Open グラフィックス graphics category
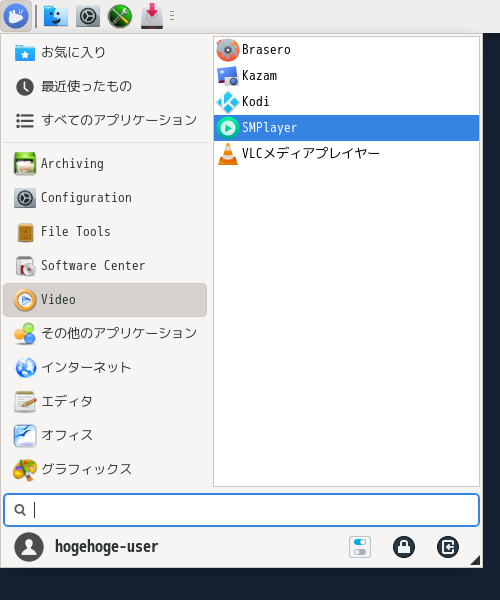 pyautogui.click(x=105, y=470)
